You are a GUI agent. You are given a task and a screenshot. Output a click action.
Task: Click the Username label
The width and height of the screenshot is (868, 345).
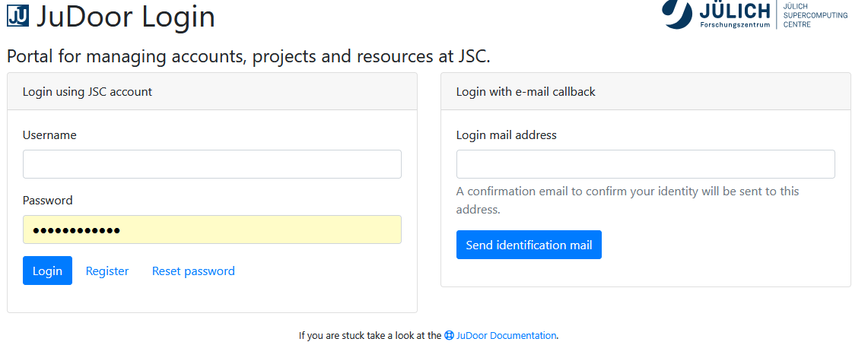click(x=49, y=135)
